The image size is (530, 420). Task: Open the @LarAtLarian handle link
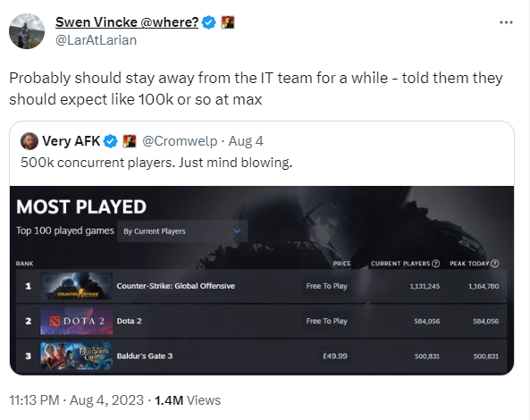pos(96,40)
